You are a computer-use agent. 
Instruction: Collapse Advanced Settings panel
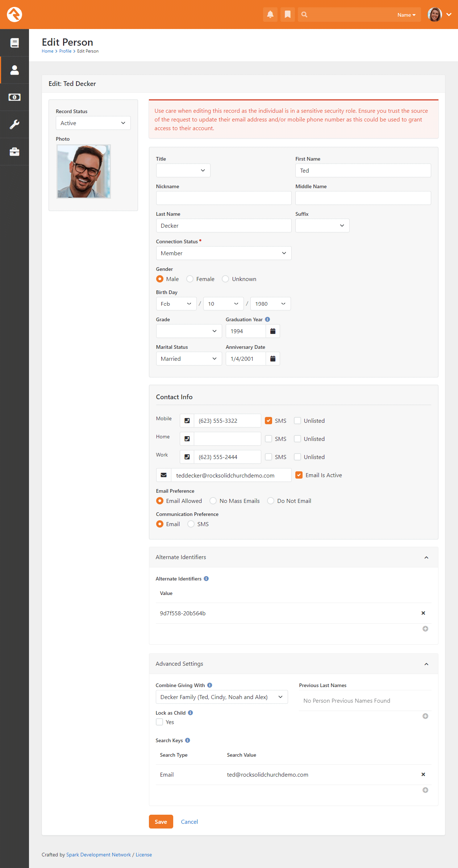pyautogui.click(x=426, y=664)
